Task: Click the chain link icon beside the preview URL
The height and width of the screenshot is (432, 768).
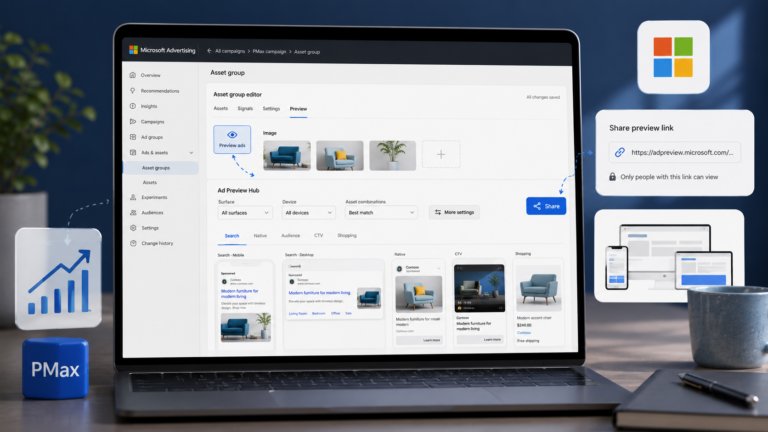Action: pyautogui.click(x=620, y=152)
